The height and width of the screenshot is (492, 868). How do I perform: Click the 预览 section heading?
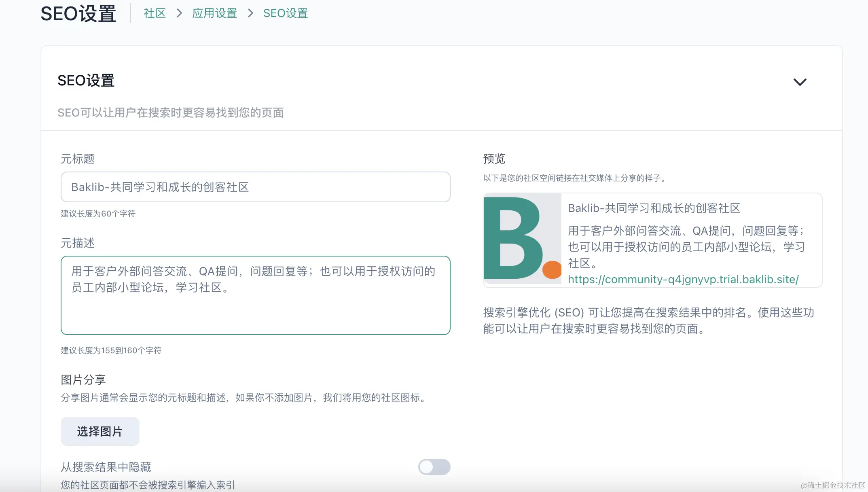(494, 159)
